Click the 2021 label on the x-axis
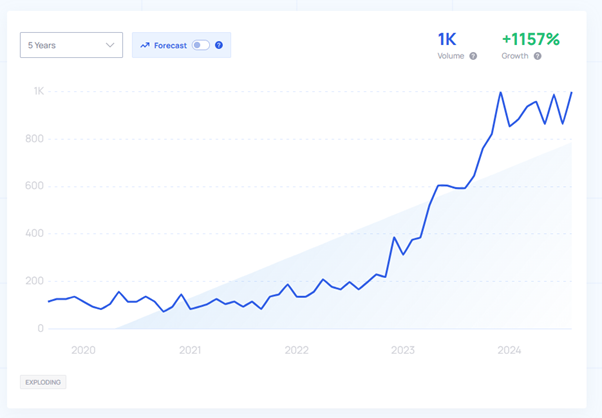This screenshot has height=418, width=602. coord(190,350)
